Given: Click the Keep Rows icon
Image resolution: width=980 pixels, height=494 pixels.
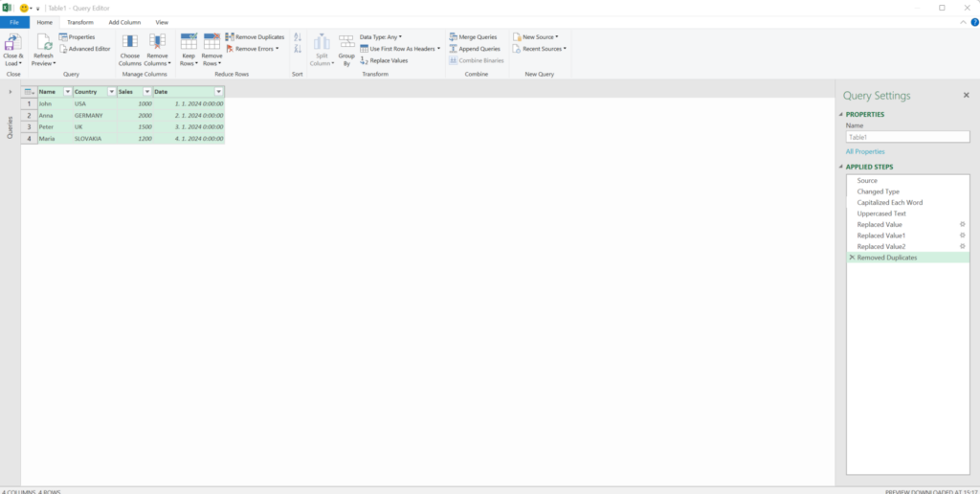Looking at the screenshot, I should tap(189, 42).
